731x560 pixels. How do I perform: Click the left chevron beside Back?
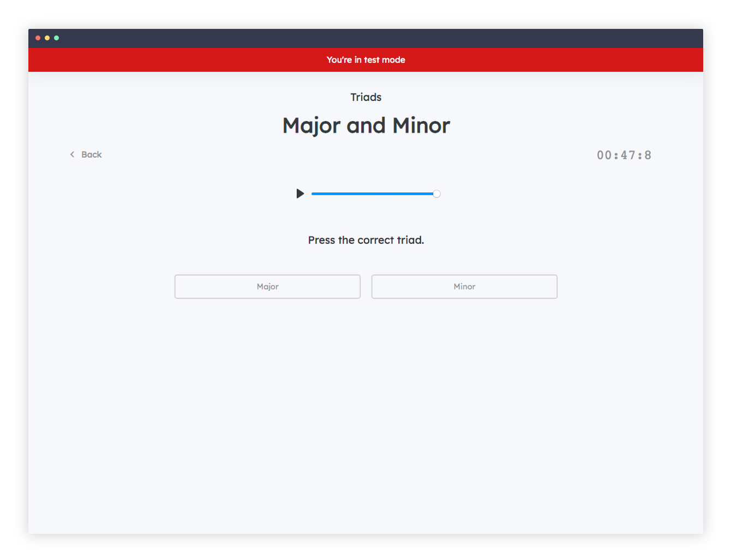pyautogui.click(x=72, y=154)
